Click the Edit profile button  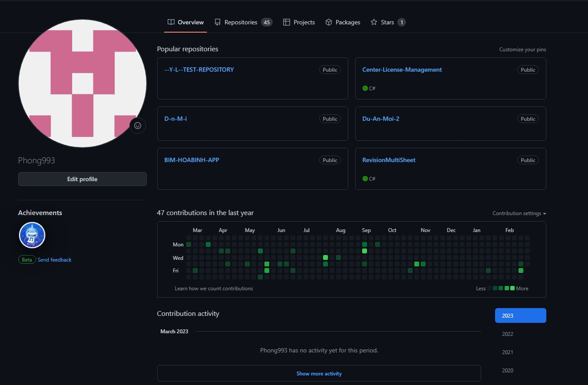coord(82,179)
